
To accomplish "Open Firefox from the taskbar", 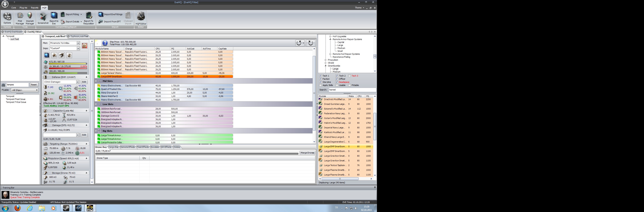I will tap(17, 208).
